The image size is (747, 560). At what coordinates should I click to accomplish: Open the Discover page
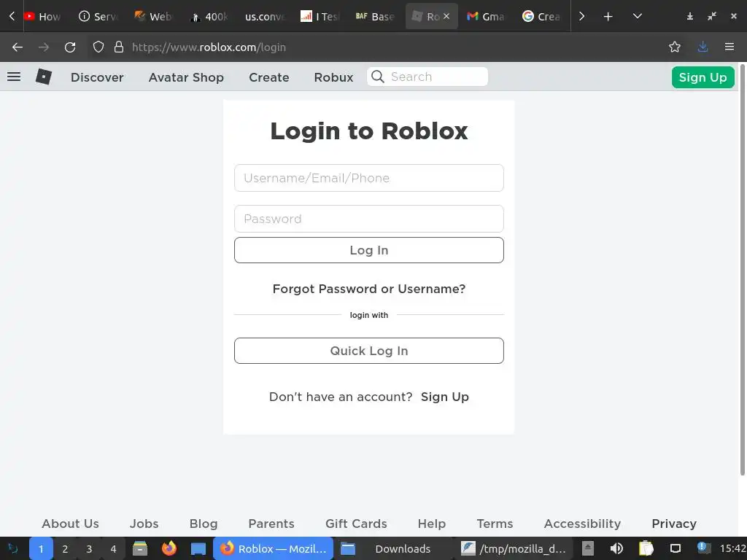97,77
